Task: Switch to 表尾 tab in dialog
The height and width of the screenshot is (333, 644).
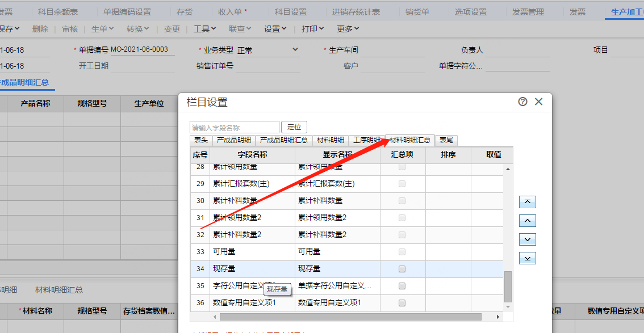Action: (446, 140)
